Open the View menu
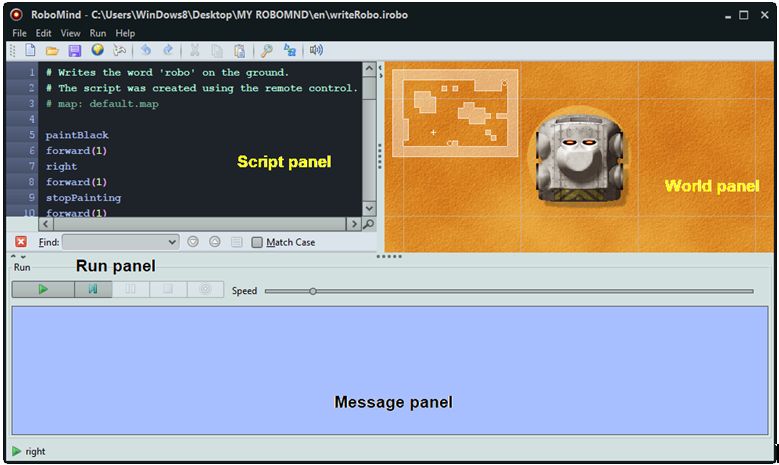Screen dimensions: 779x465 coord(70,33)
